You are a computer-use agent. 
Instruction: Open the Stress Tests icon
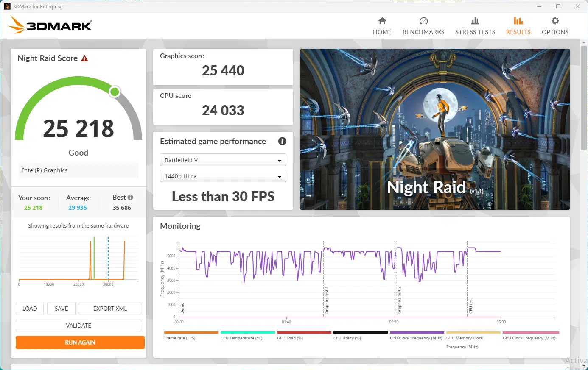pos(475,21)
